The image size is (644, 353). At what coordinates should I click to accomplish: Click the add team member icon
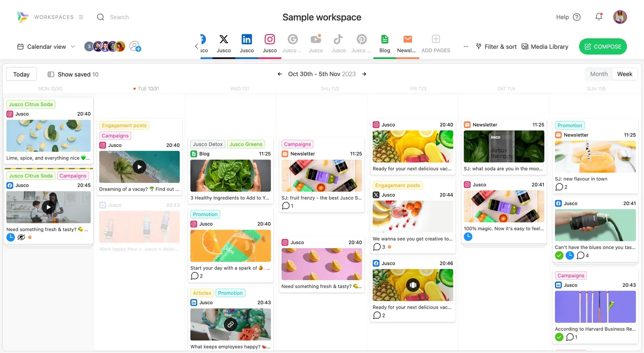pos(135,47)
